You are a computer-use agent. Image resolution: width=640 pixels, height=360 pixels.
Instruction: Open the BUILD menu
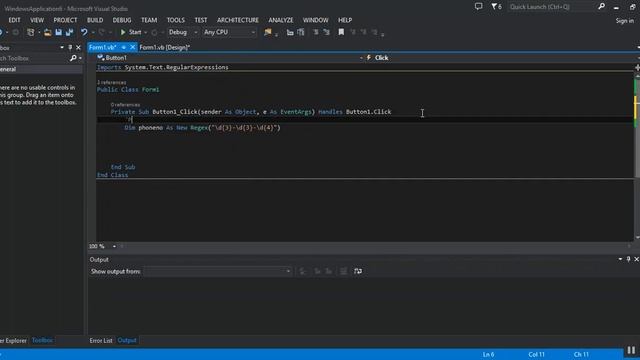pyautogui.click(x=95, y=20)
